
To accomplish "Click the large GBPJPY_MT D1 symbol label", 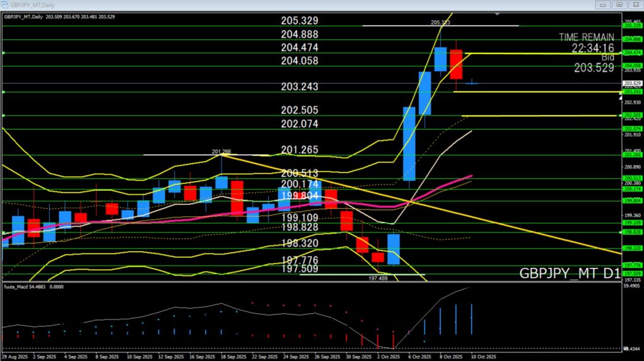I will [x=569, y=274].
